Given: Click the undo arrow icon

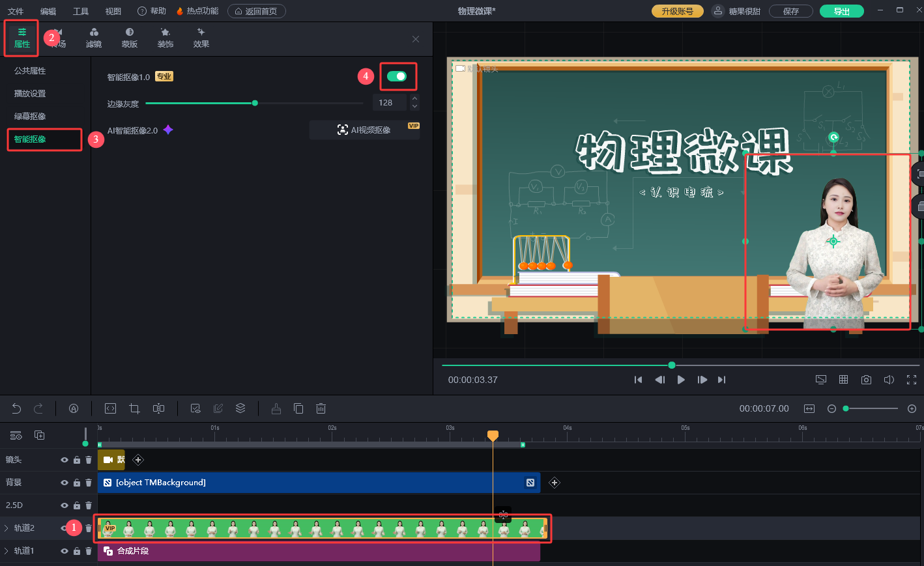Looking at the screenshot, I should (16, 408).
